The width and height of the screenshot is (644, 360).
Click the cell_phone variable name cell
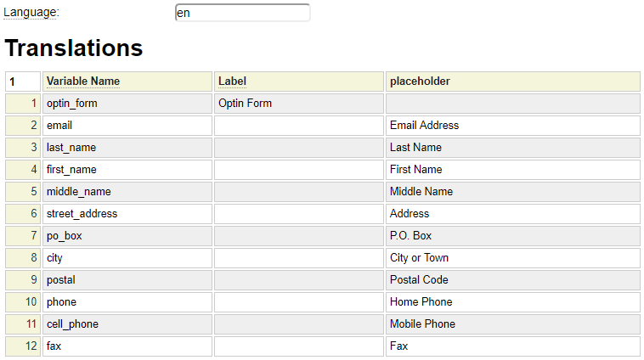pos(127,324)
